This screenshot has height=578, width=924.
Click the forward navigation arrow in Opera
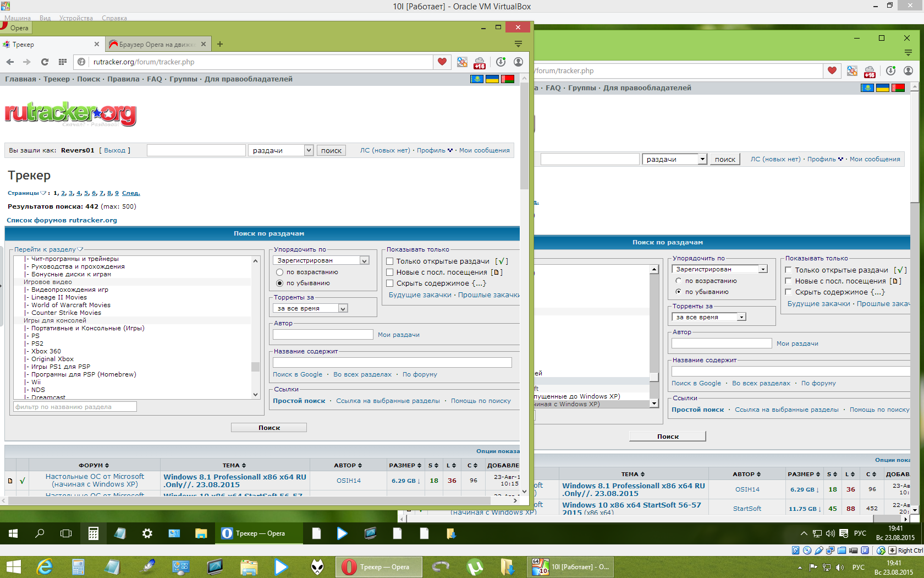click(27, 62)
